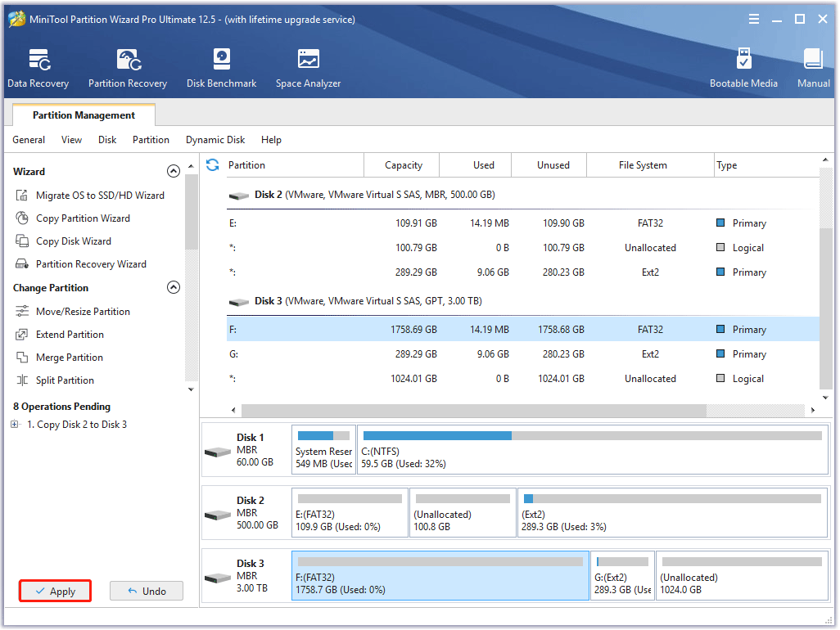The height and width of the screenshot is (630, 840).
Task: Select the 1024.01 GB unallocated row
Action: point(523,379)
